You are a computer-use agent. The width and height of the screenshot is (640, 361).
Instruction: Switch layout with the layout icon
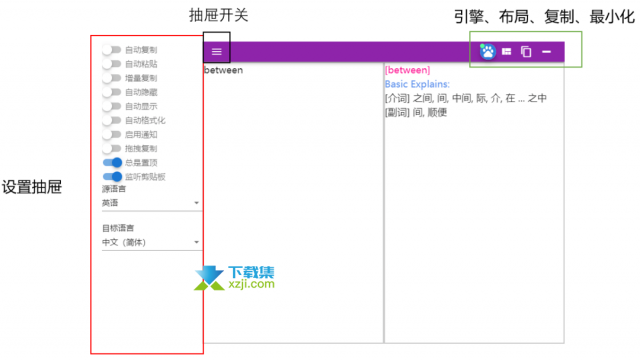pos(507,51)
